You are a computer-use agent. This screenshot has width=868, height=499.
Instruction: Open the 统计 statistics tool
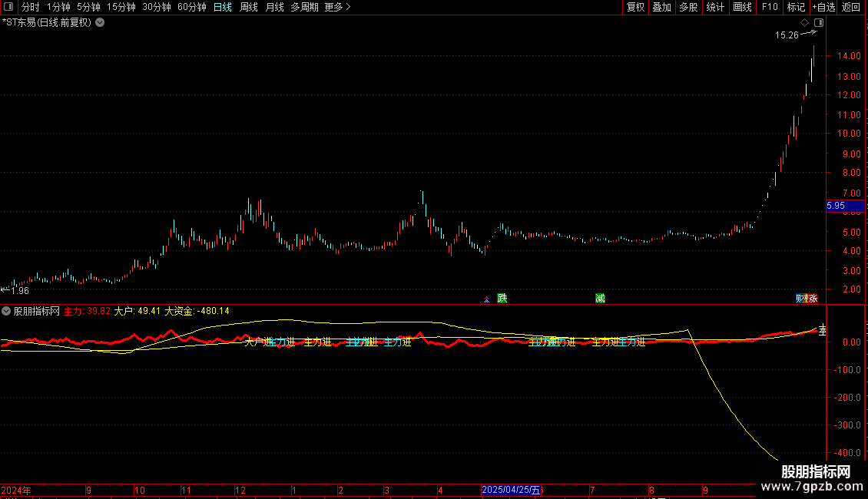click(715, 7)
